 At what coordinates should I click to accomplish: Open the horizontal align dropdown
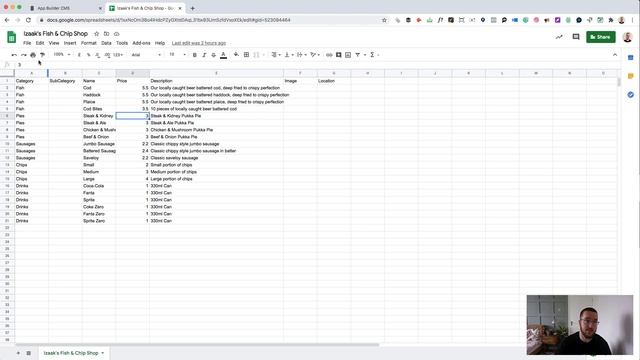(276, 55)
